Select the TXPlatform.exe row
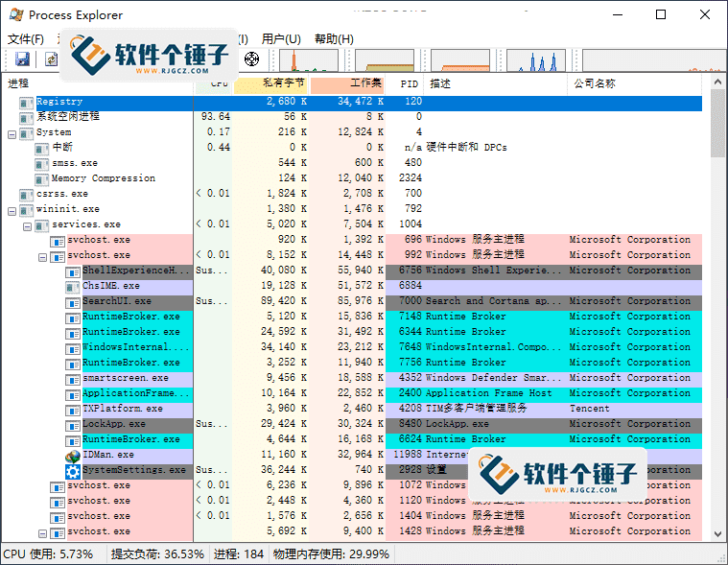Image resolution: width=728 pixels, height=565 pixels. point(352,409)
